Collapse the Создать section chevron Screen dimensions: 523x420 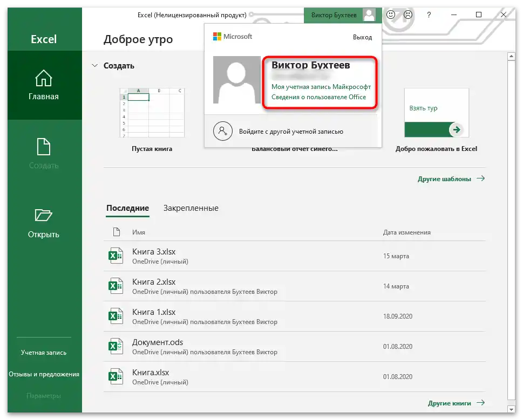[x=95, y=66]
